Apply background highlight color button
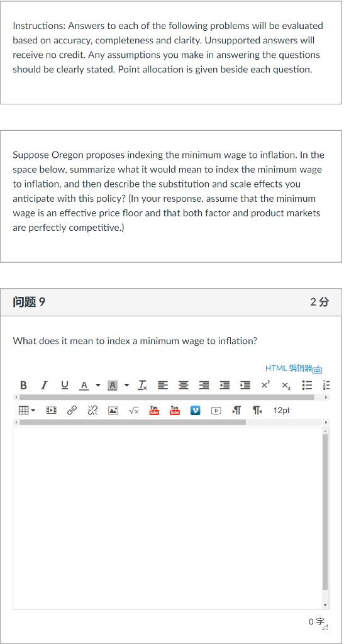 (113, 386)
